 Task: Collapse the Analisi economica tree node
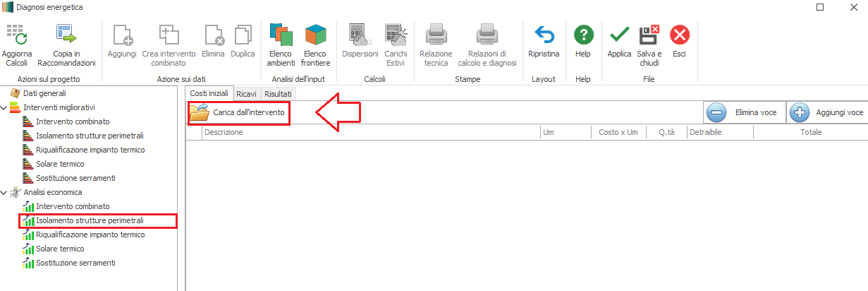click(x=5, y=192)
